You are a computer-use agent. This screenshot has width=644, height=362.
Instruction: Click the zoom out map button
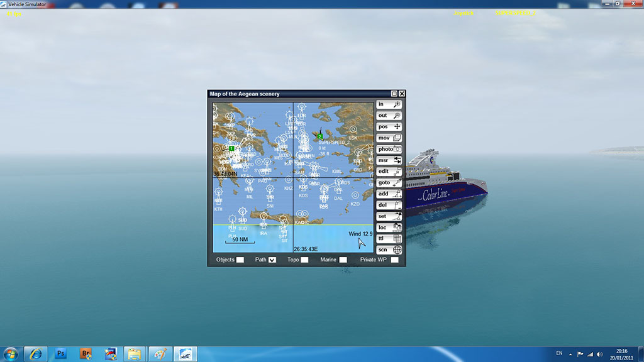pos(389,116)
